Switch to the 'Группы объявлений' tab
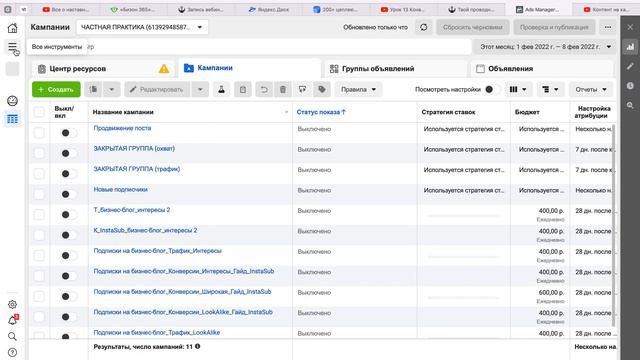640x360 pixels. click(x=396, y=69)
